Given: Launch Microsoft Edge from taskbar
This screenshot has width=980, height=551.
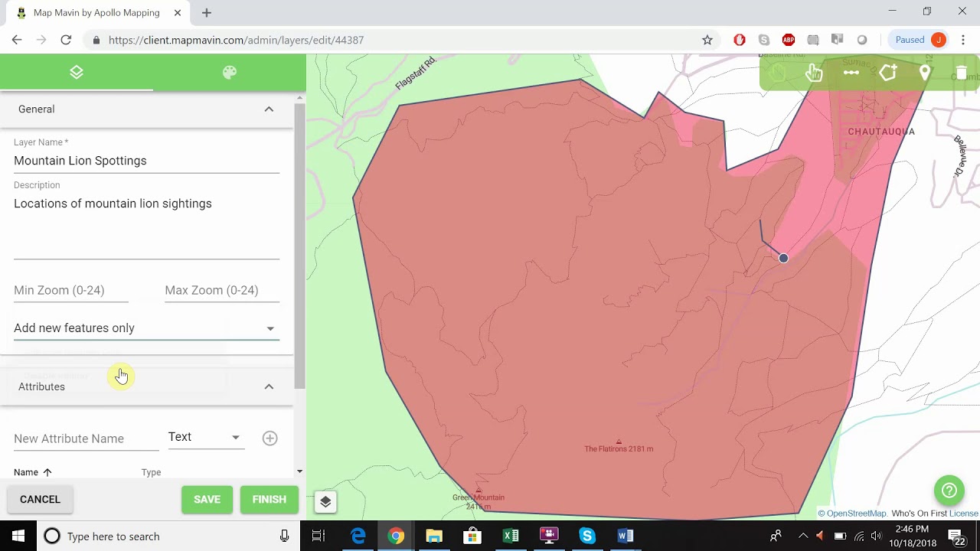Looking at the screenshot, I should (358, 536).
